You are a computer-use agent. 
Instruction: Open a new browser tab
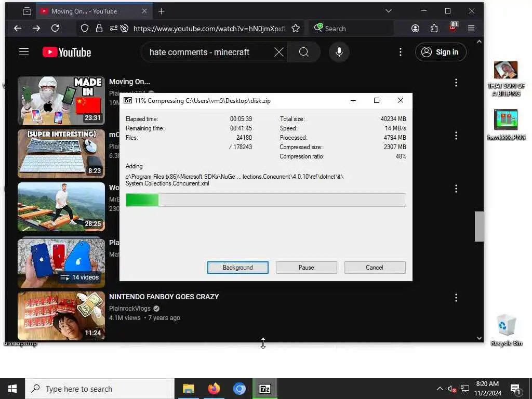point(162,11)
